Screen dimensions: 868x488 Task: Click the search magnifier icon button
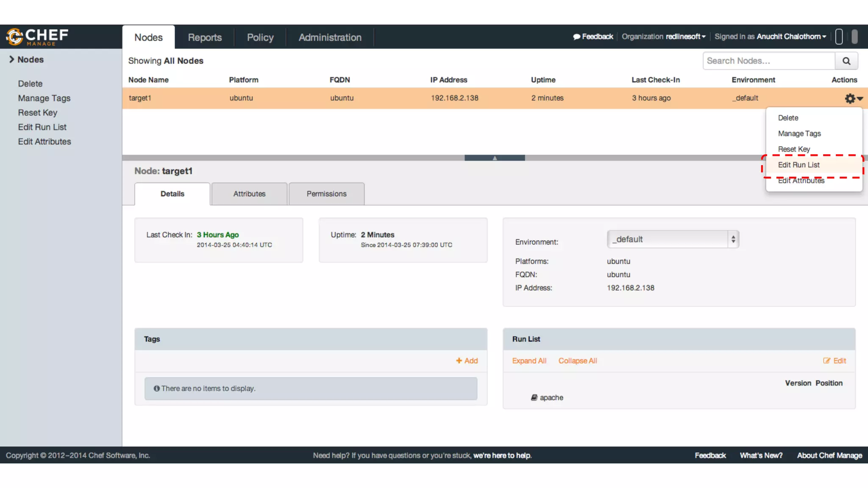pyautogui.click(x=846, y=61)
